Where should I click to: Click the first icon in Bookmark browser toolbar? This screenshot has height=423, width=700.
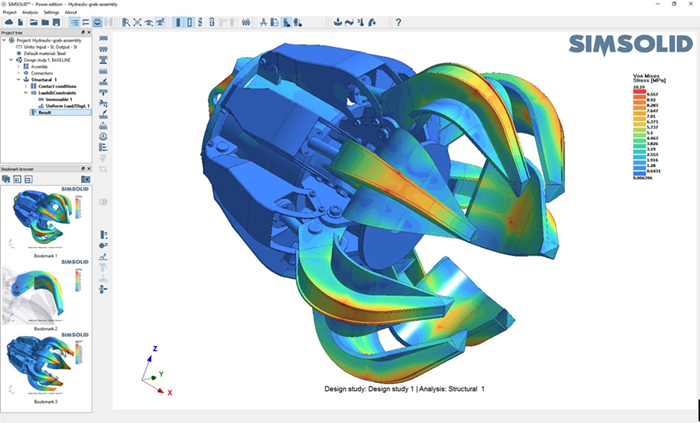6,179
